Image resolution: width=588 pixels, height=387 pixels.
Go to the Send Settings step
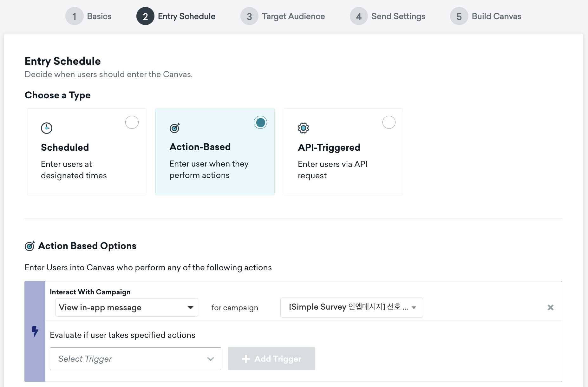398,16
